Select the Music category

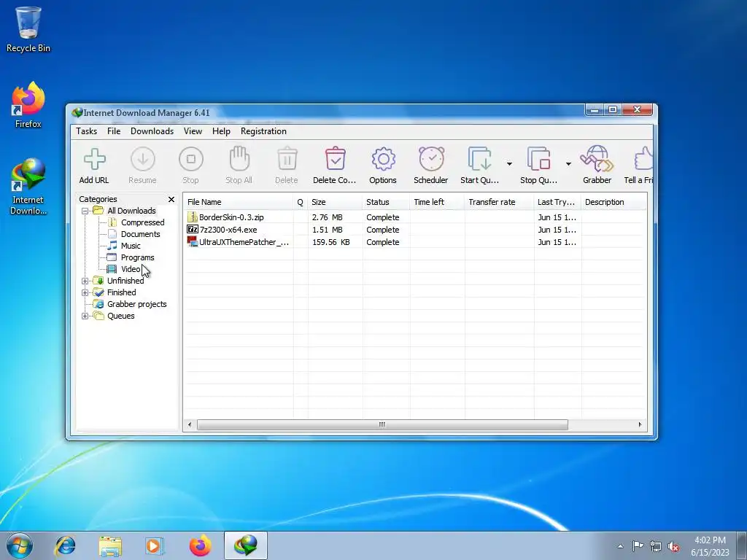tap(131, 246)
